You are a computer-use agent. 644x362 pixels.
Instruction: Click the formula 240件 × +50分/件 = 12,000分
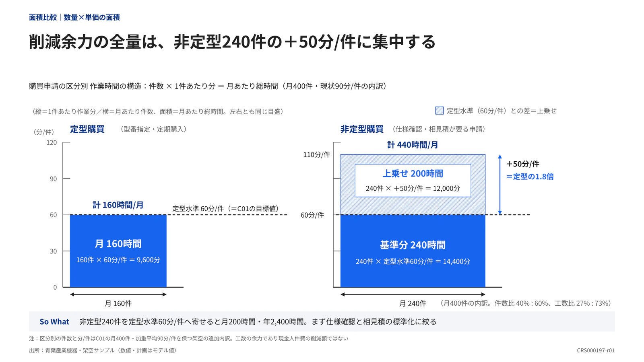pyautogui.click(x=413, y=188)
